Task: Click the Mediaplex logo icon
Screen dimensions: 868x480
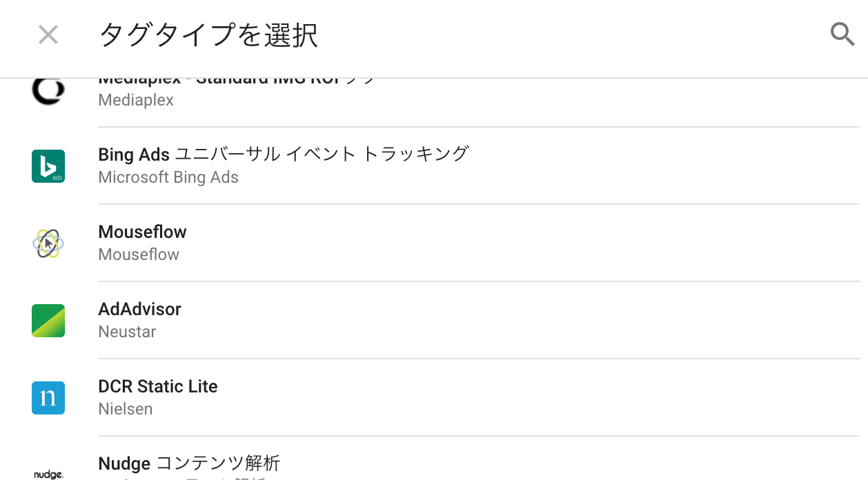Action: tap(48, 90)
